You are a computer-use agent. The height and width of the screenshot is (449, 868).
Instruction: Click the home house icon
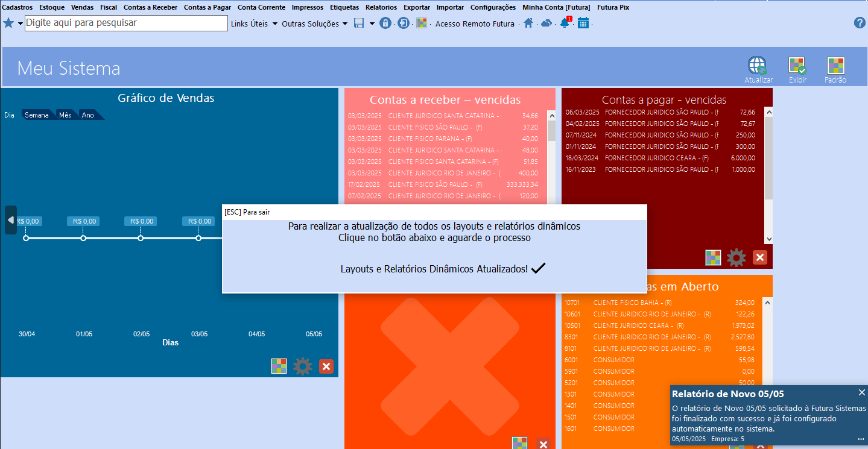pos(528,23)
